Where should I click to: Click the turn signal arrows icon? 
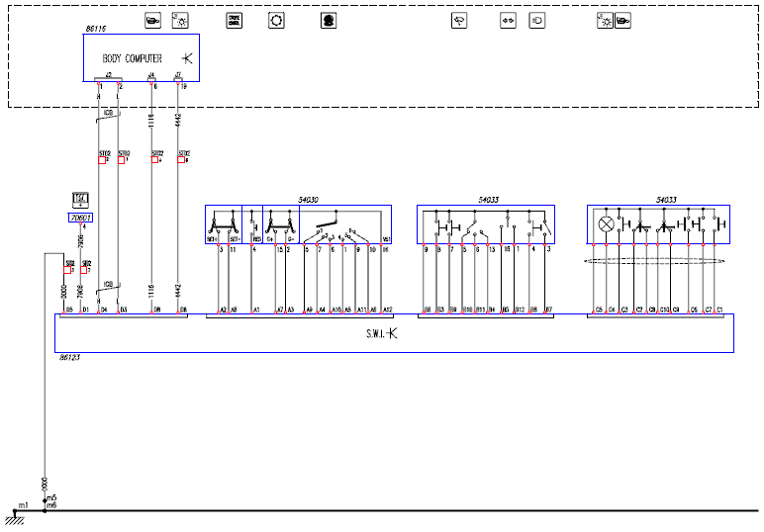pyautogui.click(x=508, y=20)
